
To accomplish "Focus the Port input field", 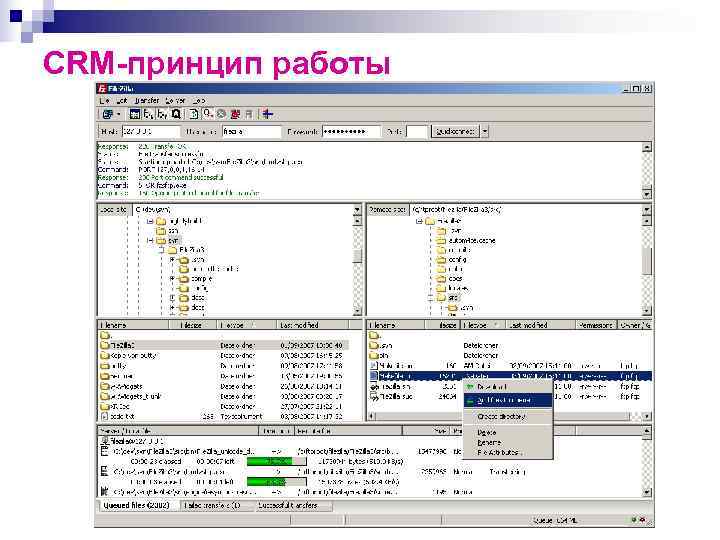I will (x=417, y=132).
